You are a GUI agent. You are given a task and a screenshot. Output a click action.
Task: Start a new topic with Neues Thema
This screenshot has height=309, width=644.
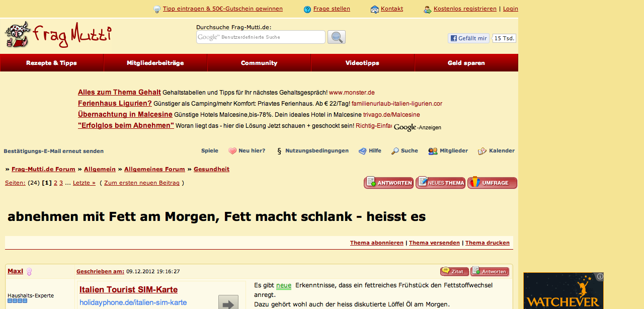(441, 183)
